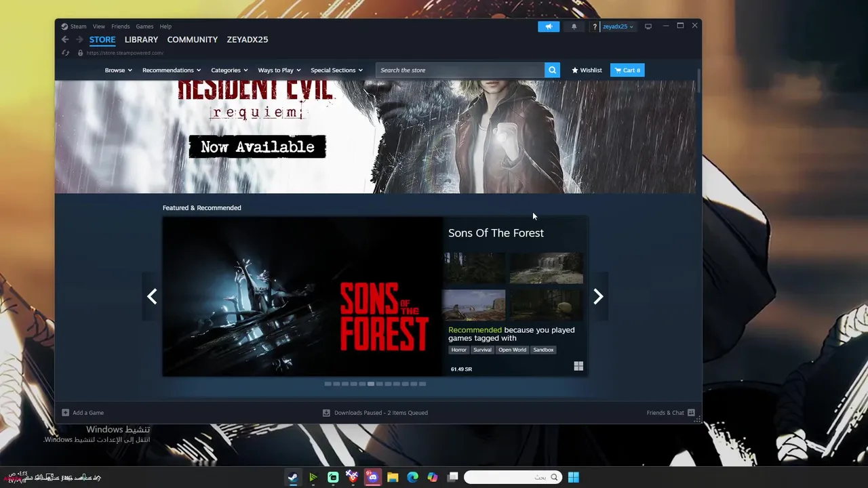Click the question mark help icon
Image resolution: width=868 pixels, height=488 pixels.
tap(595, 26)
